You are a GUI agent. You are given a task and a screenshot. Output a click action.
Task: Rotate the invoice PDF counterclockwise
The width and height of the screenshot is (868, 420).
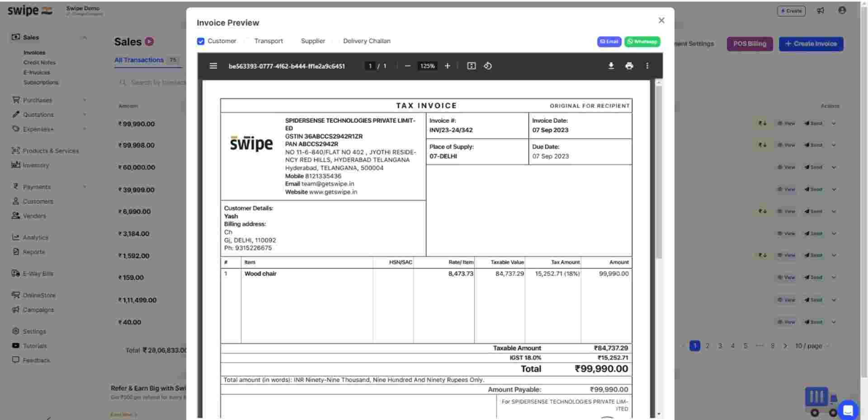click(487, 66)
